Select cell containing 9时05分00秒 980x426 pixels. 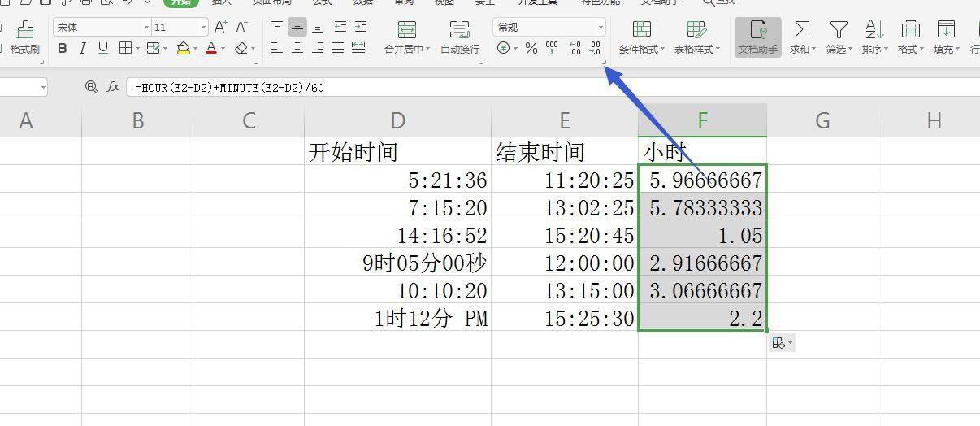[397, 262]
